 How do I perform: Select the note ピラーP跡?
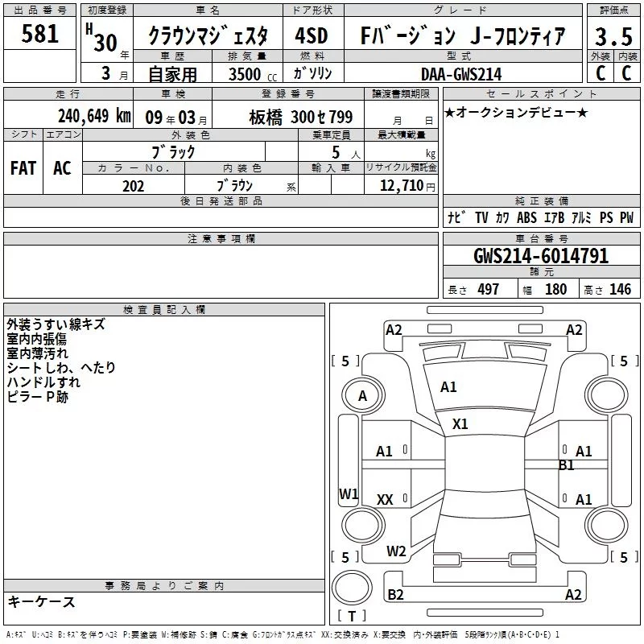tap(37, 397)
